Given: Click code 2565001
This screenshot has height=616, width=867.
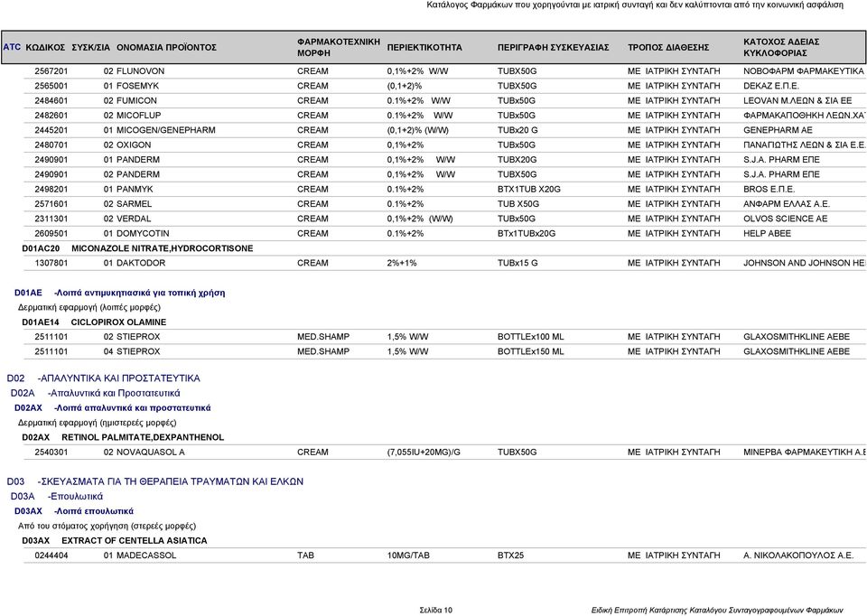Looking at the screenshot, I should pos(51,87).
